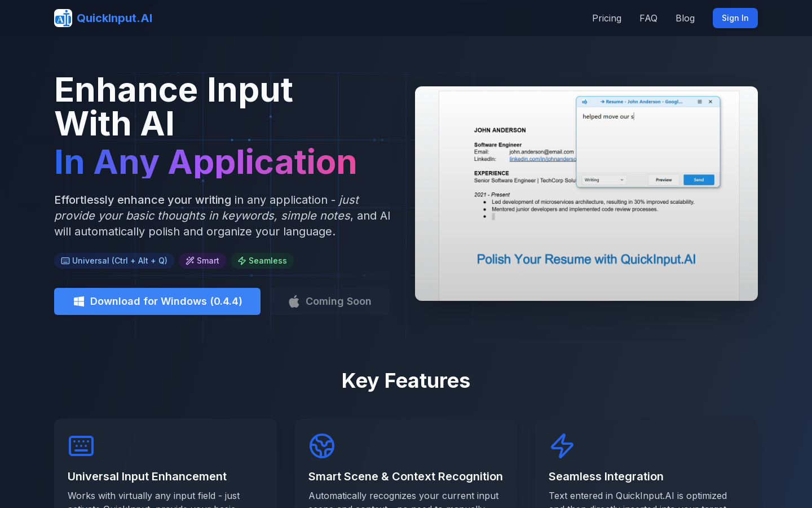Click the linkedin.com link in the resume
812x508 pixels.
542,159
